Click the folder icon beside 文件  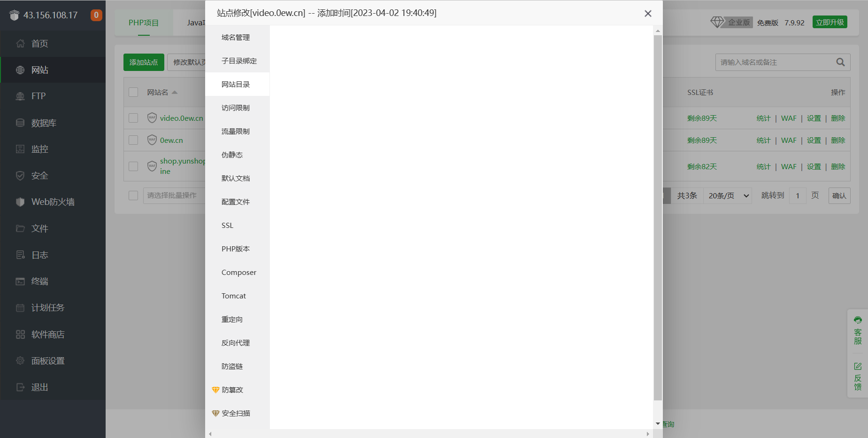click(x=20, y=228)
